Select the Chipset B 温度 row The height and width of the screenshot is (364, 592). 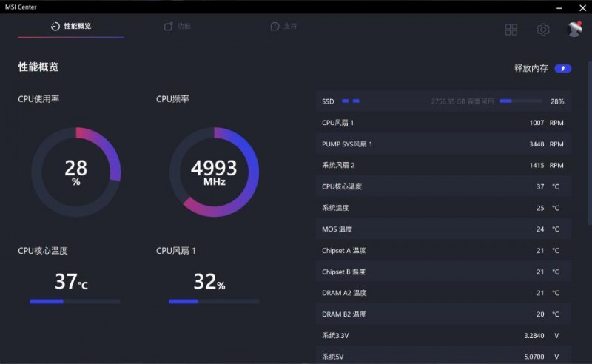[x=443, y=272]
